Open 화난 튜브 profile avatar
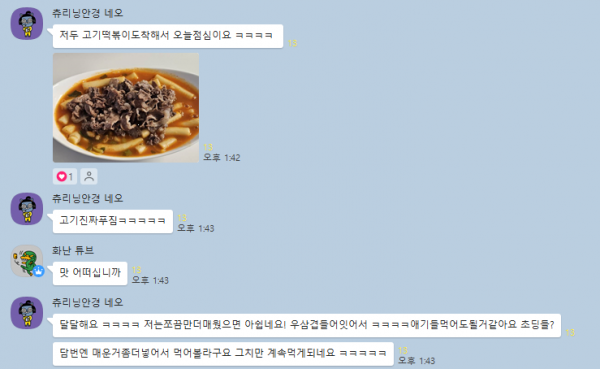 click(27, 261)
